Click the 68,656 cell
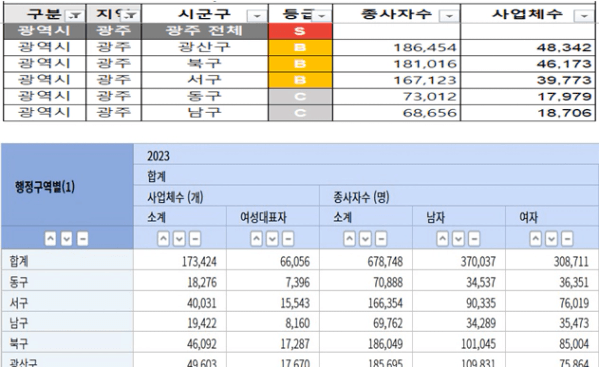This screenshot has width=599, height=367. 397,113
